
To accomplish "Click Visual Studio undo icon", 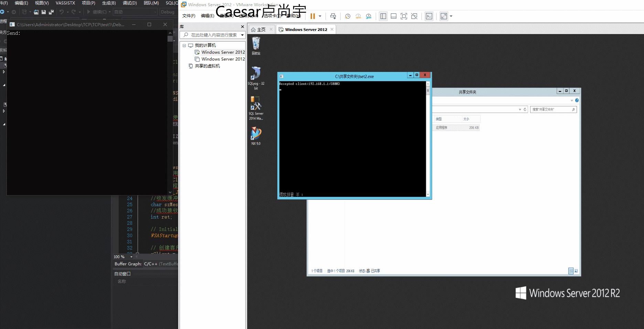I will pyautogui.click(x=62, y=12).
